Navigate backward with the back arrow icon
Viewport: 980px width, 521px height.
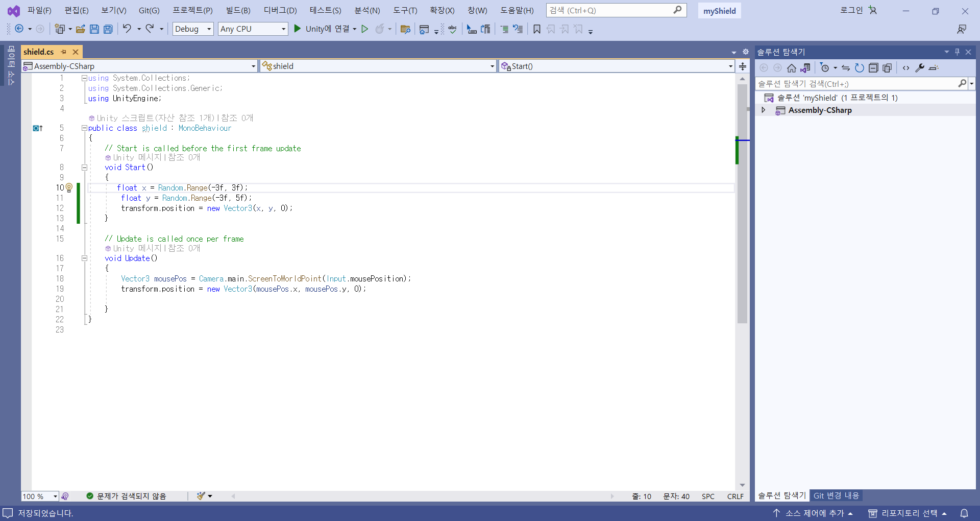19,29
